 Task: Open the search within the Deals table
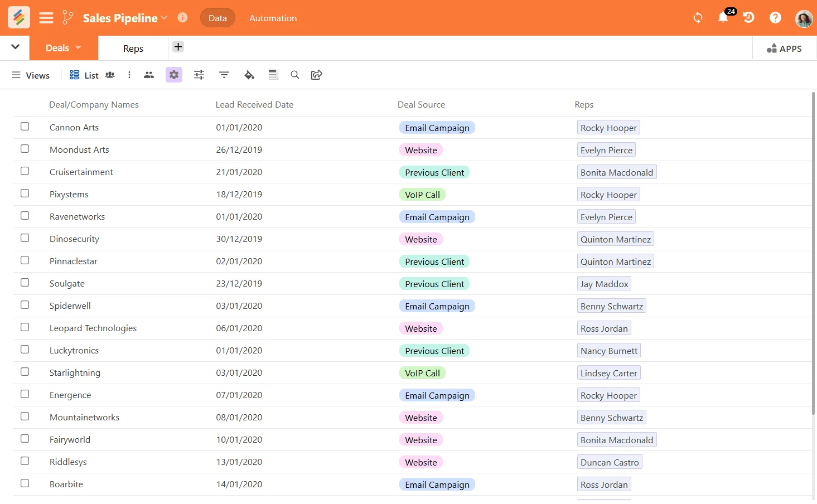pos(295,74)
